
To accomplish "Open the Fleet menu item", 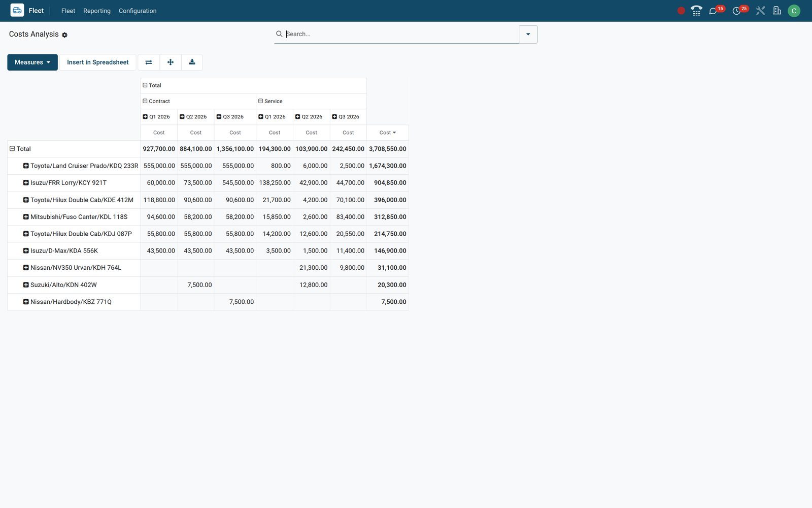I will [x=68, y=11].
